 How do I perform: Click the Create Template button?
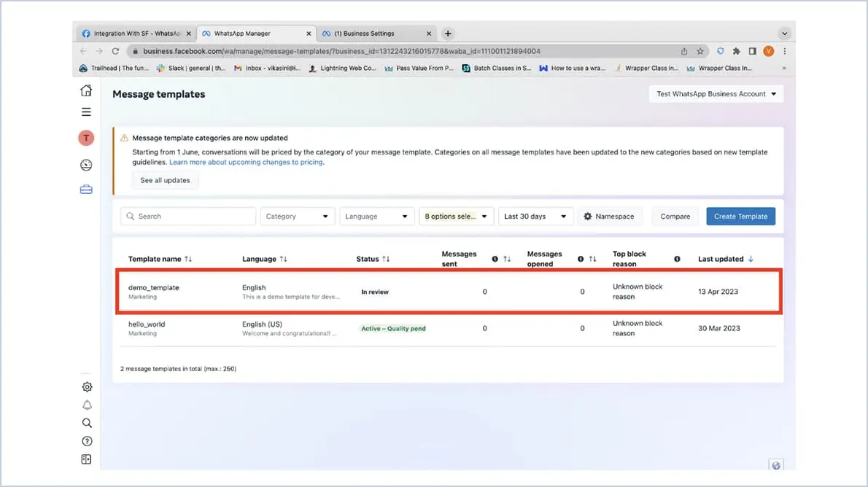point(740,217)
